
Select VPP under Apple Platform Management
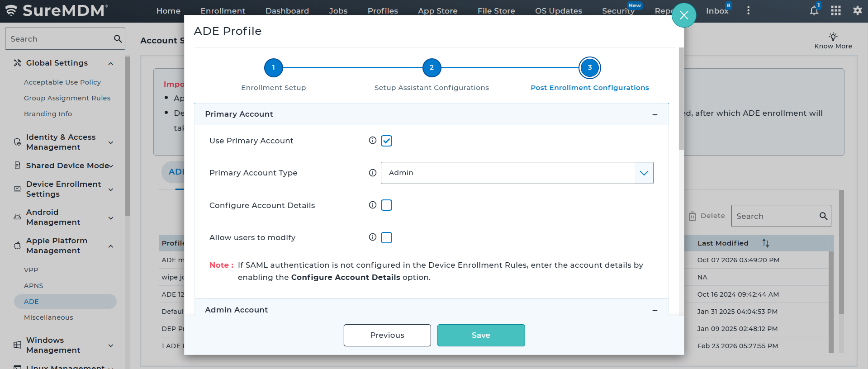pyautogui.click(x=31, y=270)
